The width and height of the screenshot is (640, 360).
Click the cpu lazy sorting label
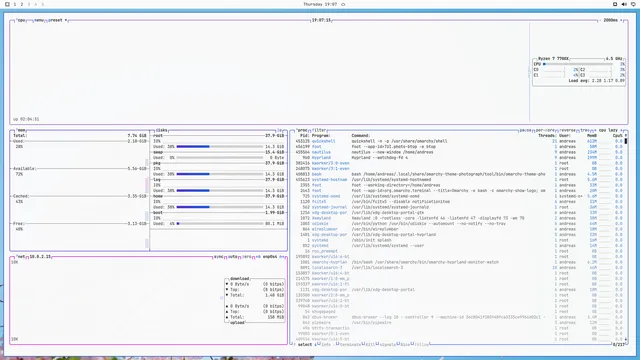(x=608, y=130)
